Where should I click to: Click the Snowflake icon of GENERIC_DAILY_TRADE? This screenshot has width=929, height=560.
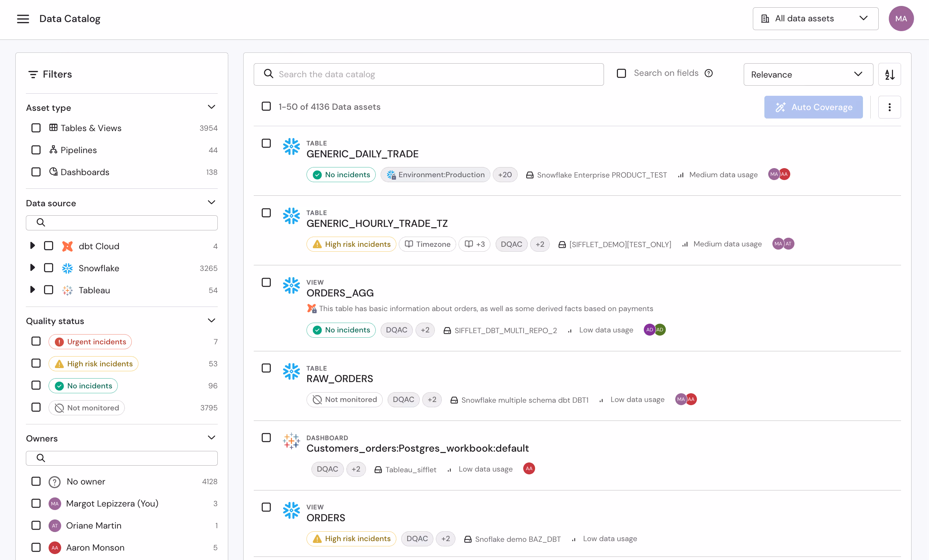pyautogui.click(x=291, y=146)
